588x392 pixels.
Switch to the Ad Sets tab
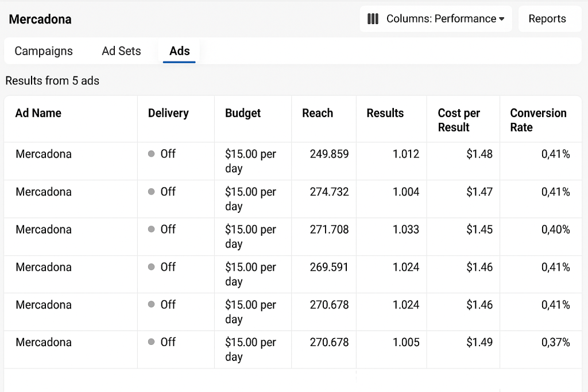[121, 51]
